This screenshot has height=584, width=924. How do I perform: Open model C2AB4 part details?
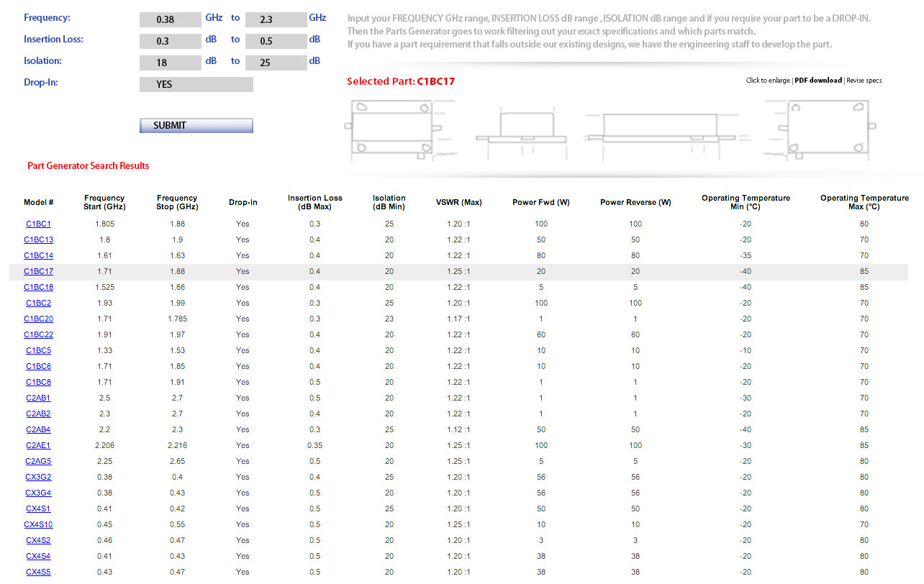click(38, 429)
